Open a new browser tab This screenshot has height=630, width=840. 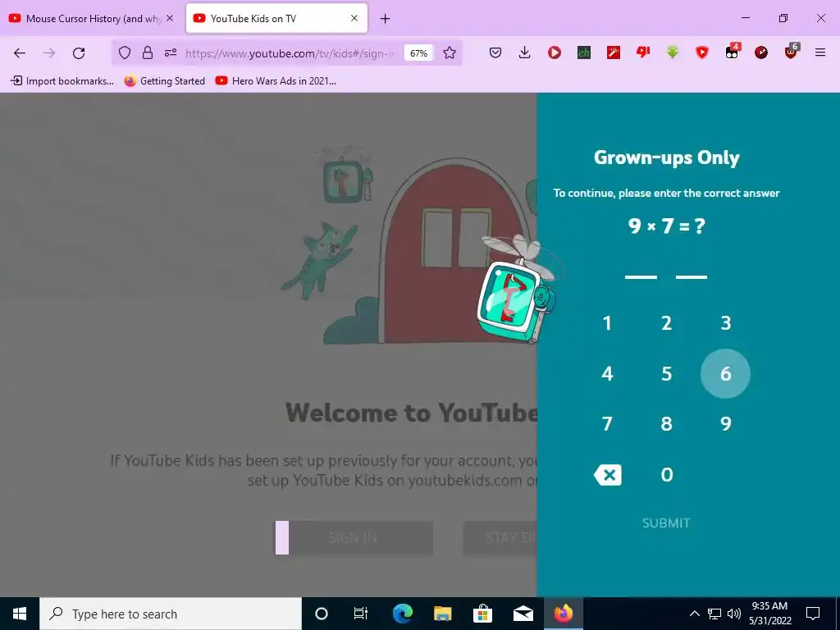(x=386, y=19)
